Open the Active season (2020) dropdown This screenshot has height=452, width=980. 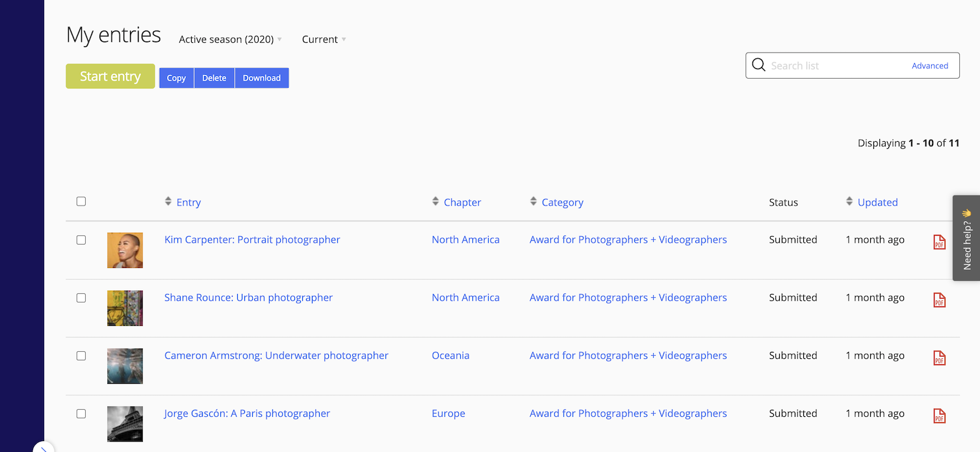[230, 40]
